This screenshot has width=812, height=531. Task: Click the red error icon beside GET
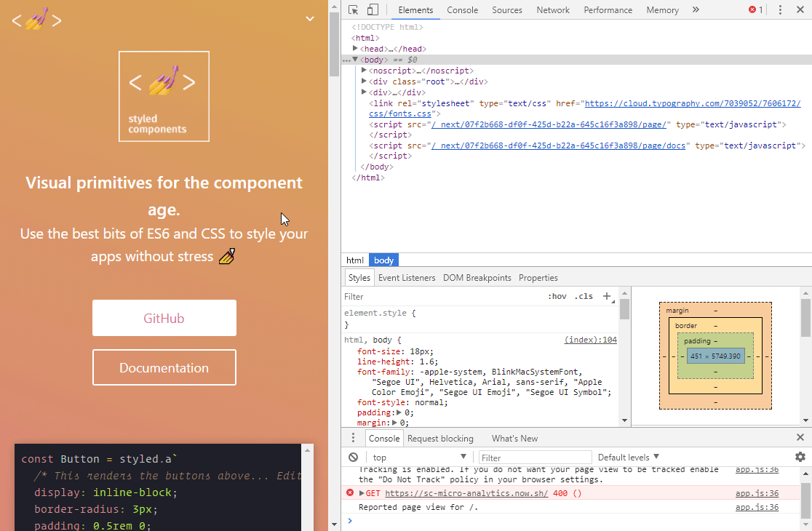point(350,493)
